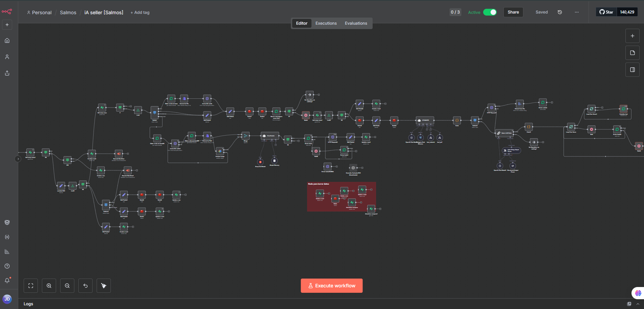Open the workflow history clock icon

pos(560,12)
